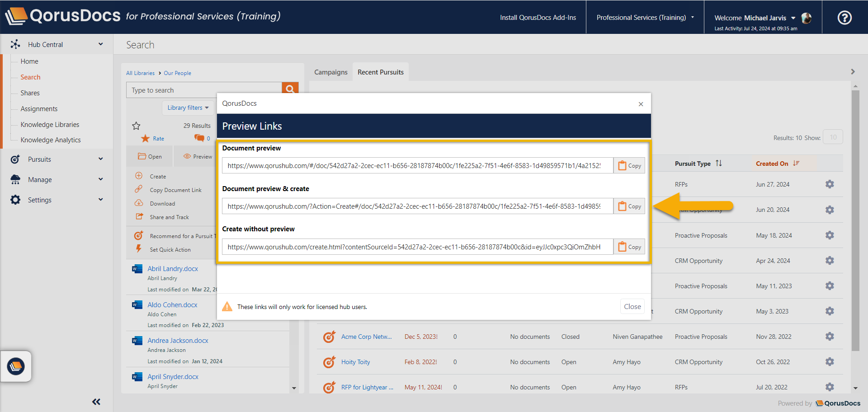Open gear menu for Jun 20, 2024 row
This screenshot has width=868, height=412.
[830, 210]
